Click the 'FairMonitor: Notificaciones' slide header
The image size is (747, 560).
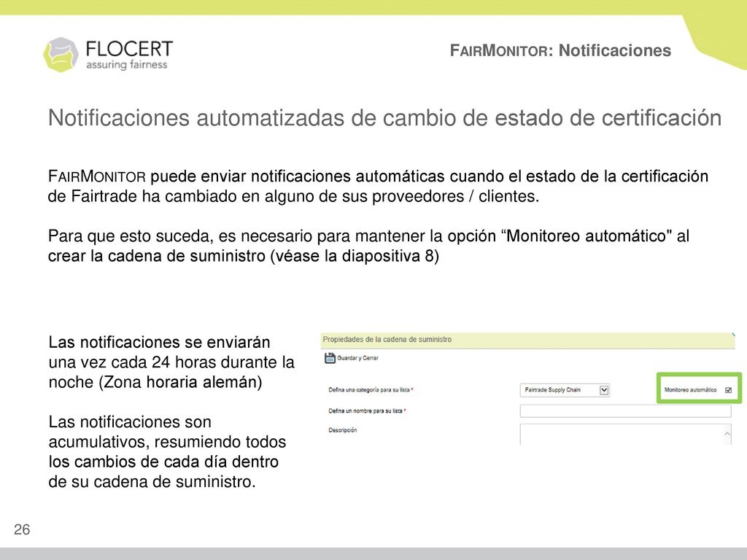(560, 50)
